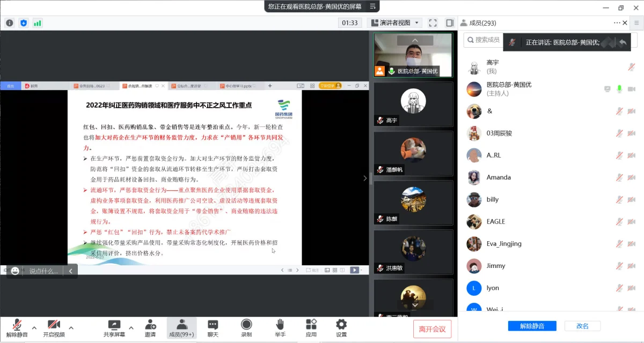Click muted mic icon beside Jimmy

[x=619, y=266]
